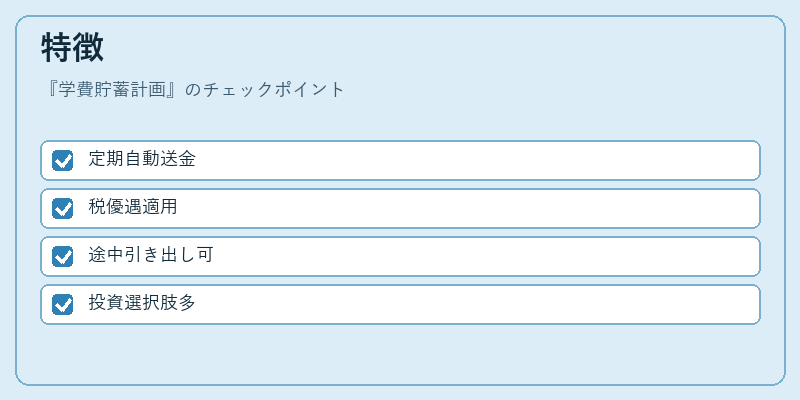This screenshot has width=800, height=400.
Task: Select the 税優遇適用 label text
Action: (133, 208)
